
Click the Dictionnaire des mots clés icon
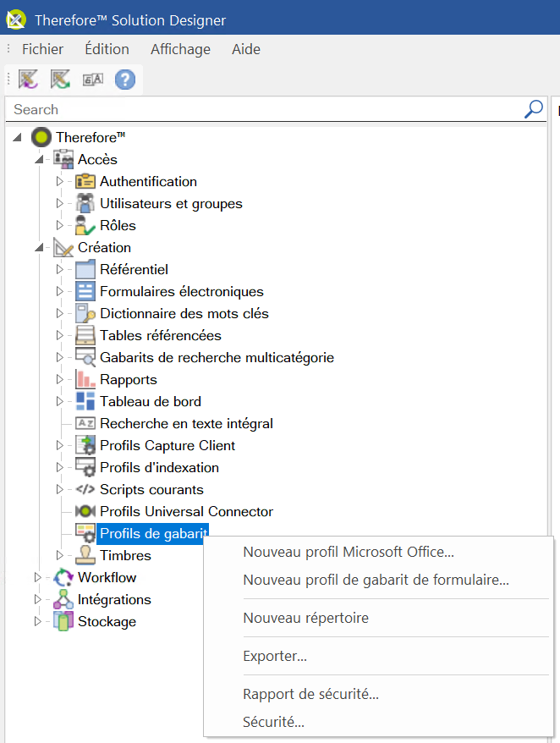85,313
